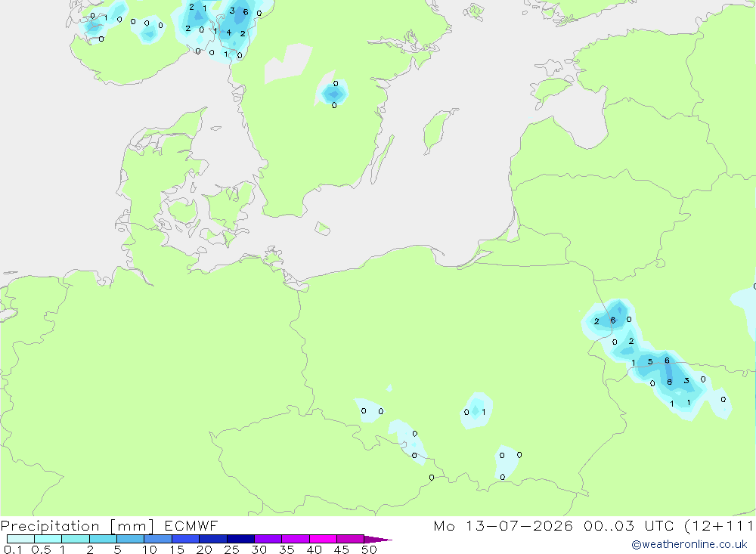Click the '0.1' legend label

point(13,549)
